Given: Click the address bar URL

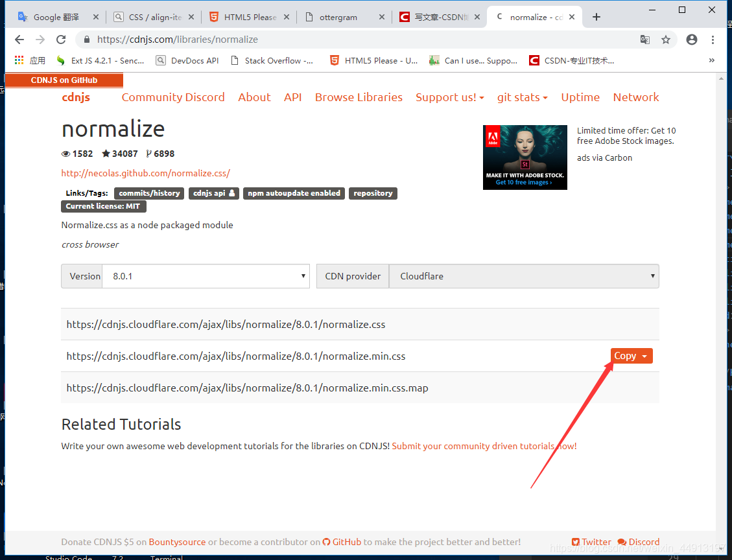Looking at the screenshot, I should pos(178,40).
